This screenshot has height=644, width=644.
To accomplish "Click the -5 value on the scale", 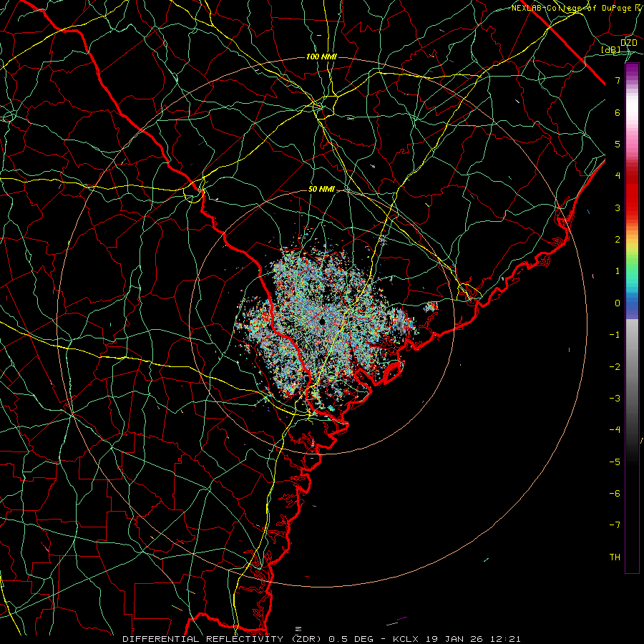I will point(615,462).
